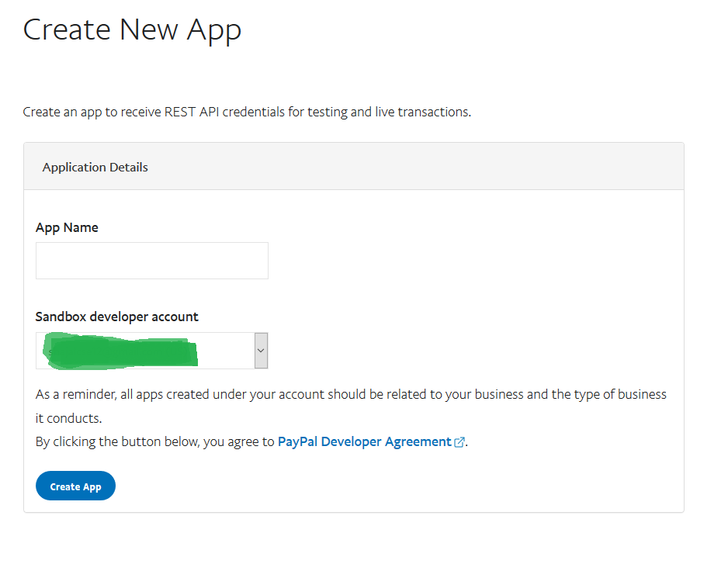
Task: Select the Application Details panel header
Action: tap(353, 167)
